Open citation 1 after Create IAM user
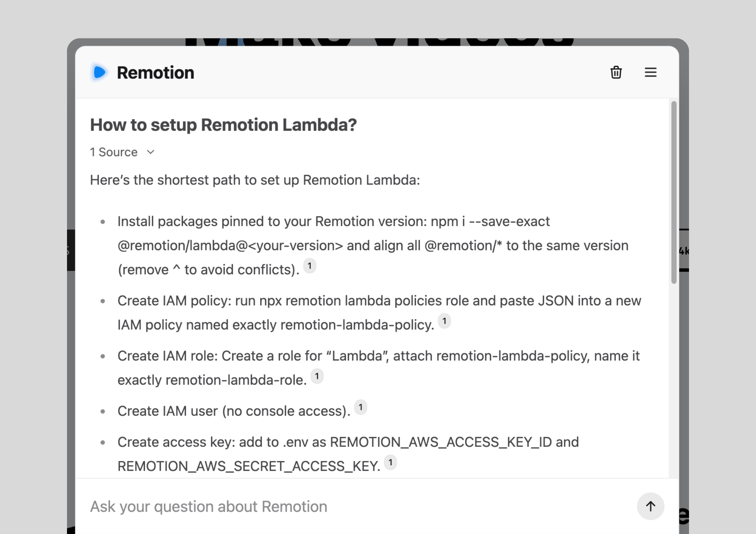The width and height of the screenshot is (756, 534). click(360, 407)
